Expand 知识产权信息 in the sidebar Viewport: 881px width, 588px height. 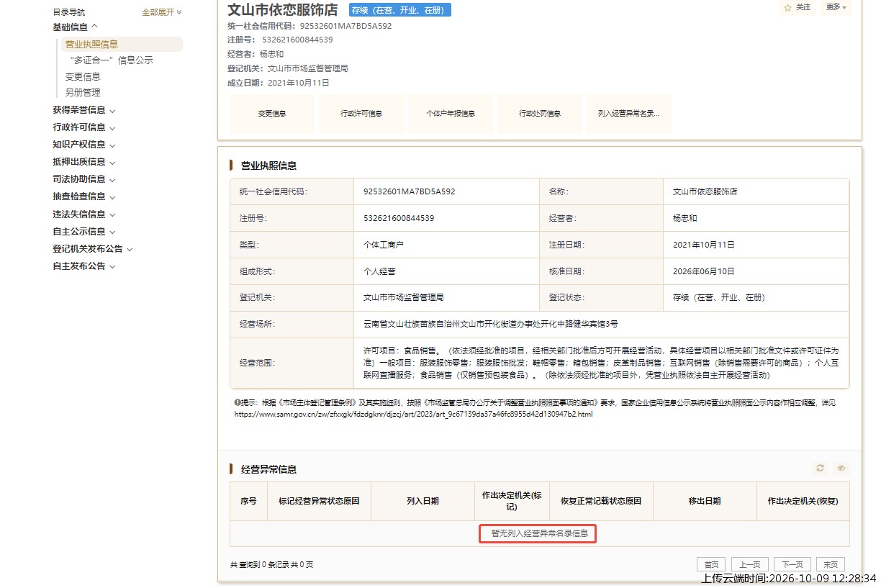(x=83, y=145)
